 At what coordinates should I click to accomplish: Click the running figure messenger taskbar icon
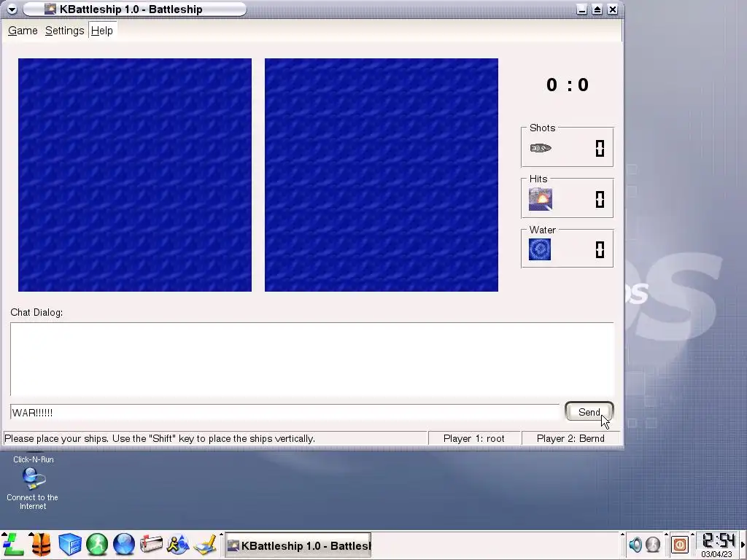[x=178, y=544]
